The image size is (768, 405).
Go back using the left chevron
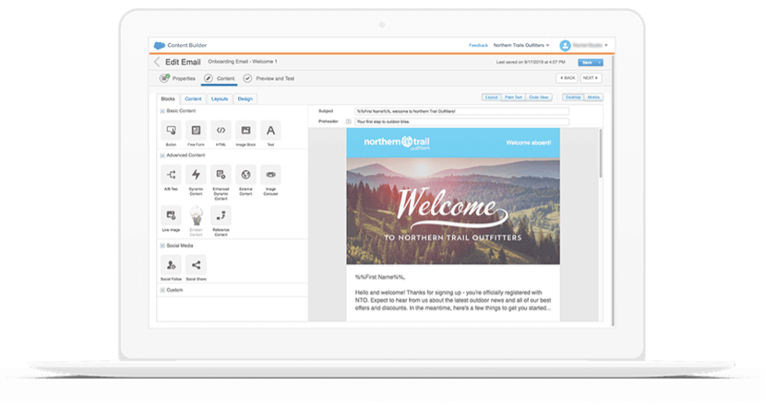(x=157, y=62)
